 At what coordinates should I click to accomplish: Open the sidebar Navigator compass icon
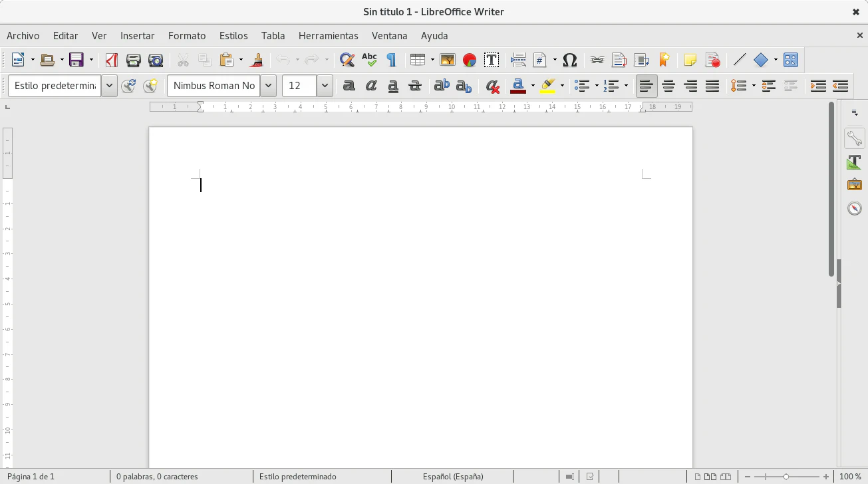[855, 209]
